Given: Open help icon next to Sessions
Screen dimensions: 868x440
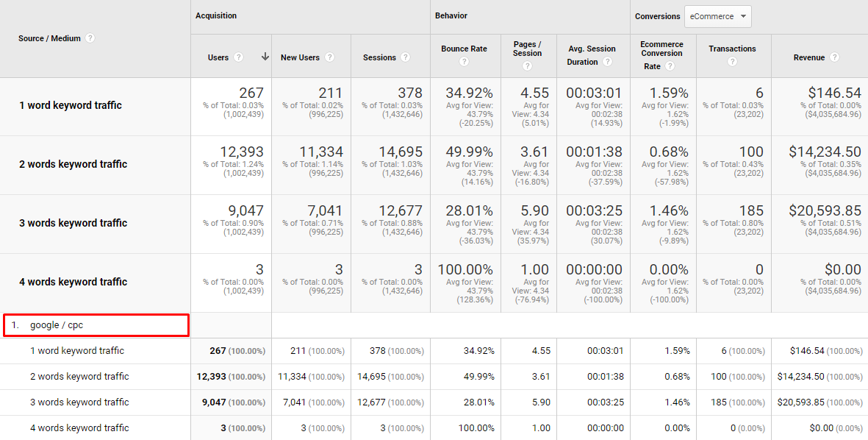Looking at the screenshot, I should tap(405, 57).
